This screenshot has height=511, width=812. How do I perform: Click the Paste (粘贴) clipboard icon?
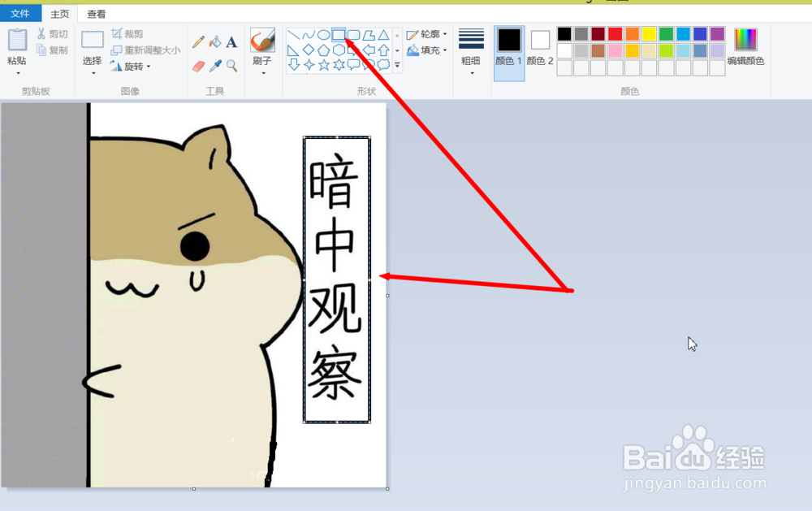click(x=17, y=41)
